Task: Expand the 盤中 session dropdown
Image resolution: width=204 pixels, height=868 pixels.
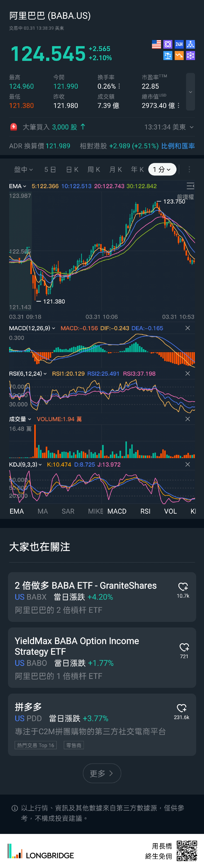Action: pyautogui.click(x=23, y=170)
